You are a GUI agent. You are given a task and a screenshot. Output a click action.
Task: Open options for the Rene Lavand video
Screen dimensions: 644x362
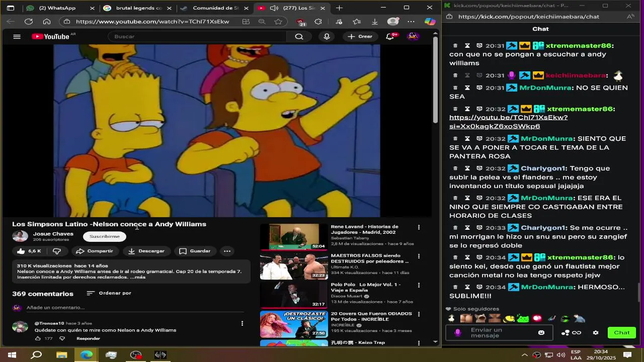pyautogui.click(x=419, y=227)
